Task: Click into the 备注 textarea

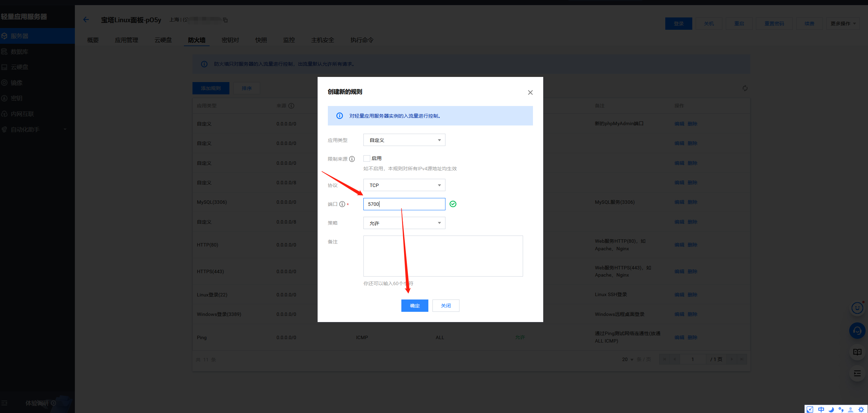Action: click(443, 256)
